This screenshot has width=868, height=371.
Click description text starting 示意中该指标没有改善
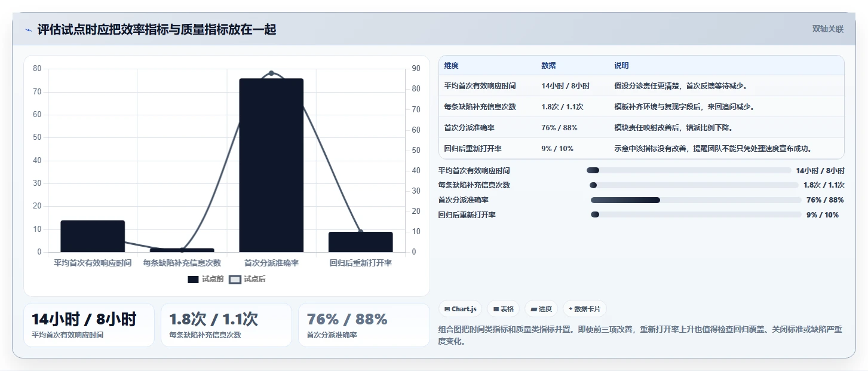click(714, 149)
